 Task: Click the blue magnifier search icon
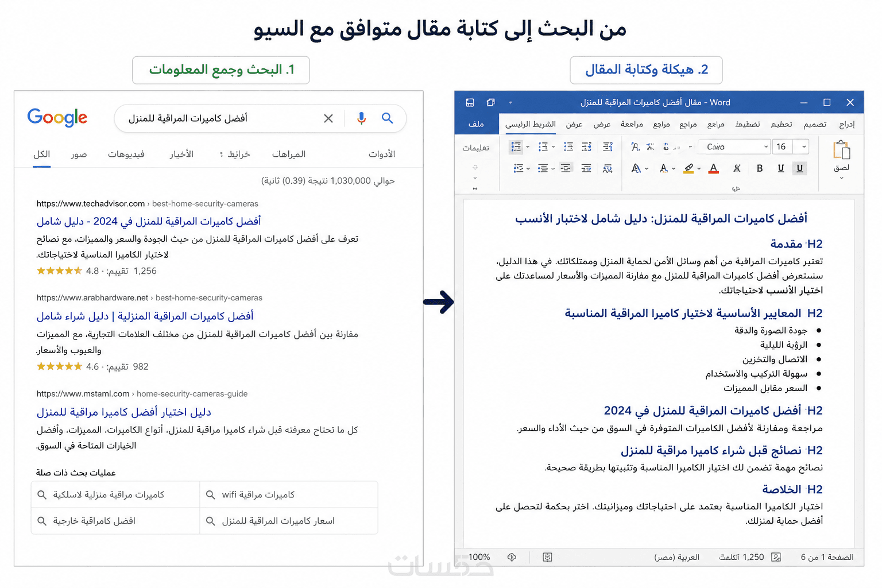(x=388, y=118)
